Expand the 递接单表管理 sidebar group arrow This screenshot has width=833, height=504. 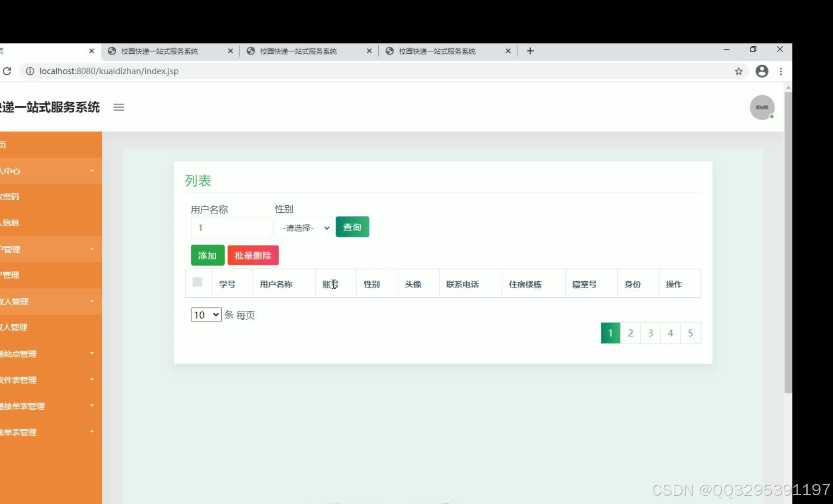[92, 406]
